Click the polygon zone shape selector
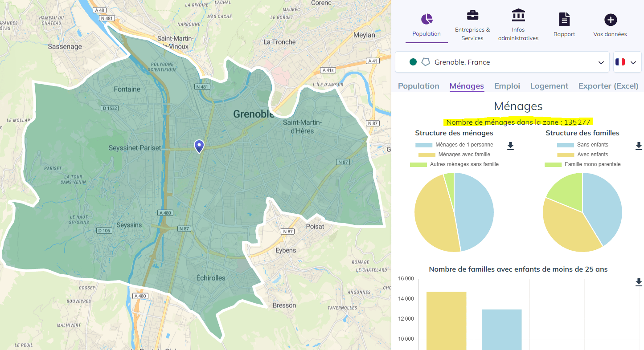This screenshot has height=350, width=644. (x=426, y=62)
